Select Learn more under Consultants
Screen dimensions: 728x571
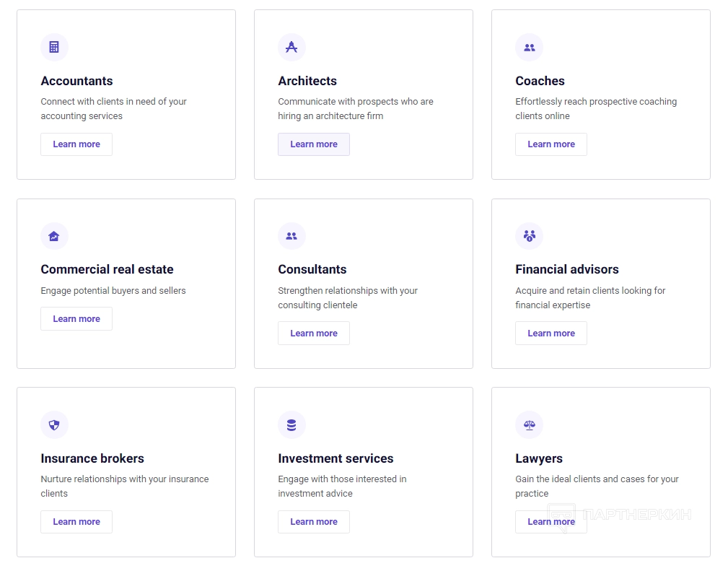[x=314, y=334]
